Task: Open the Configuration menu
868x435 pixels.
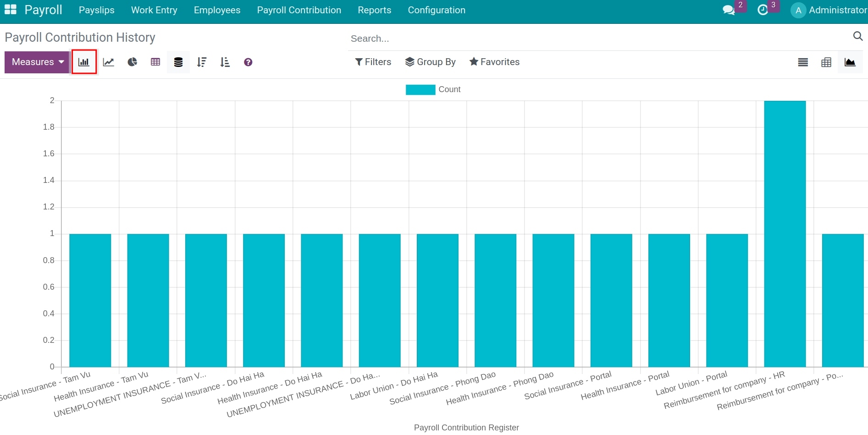Action: coord(436,10)
